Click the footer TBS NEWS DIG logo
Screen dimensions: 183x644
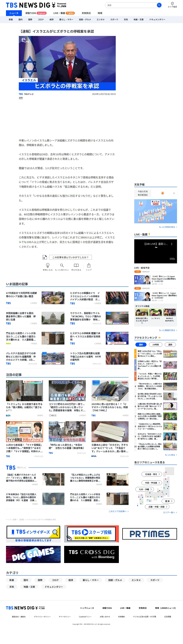click(25, 608)
